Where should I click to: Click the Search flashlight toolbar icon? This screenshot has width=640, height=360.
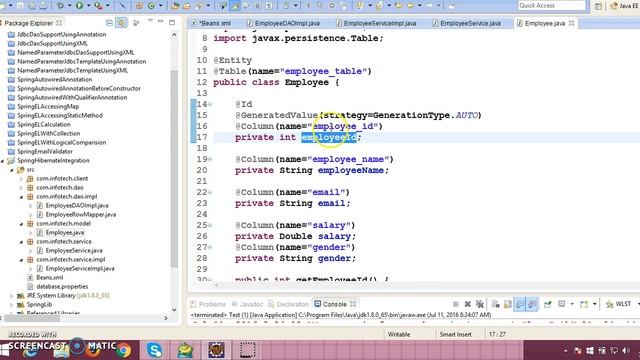click(x=199, y=6)
